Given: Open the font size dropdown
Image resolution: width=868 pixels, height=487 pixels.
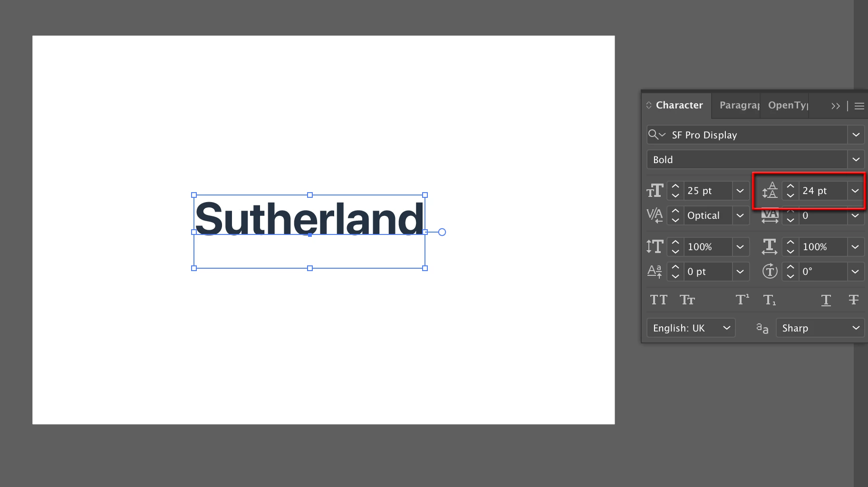Looking at the screenshot, I should (740, 191).
